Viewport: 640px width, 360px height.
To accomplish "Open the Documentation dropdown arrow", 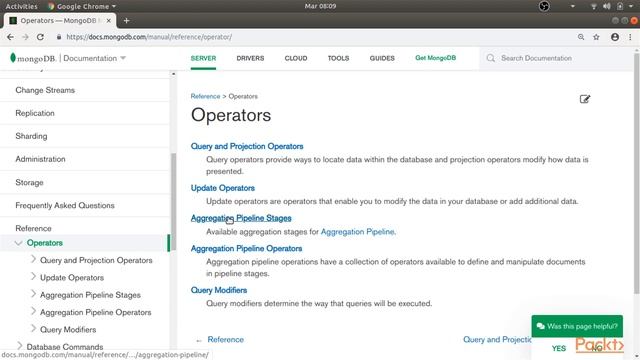I will pyautogui.click(x=123, y=58).
